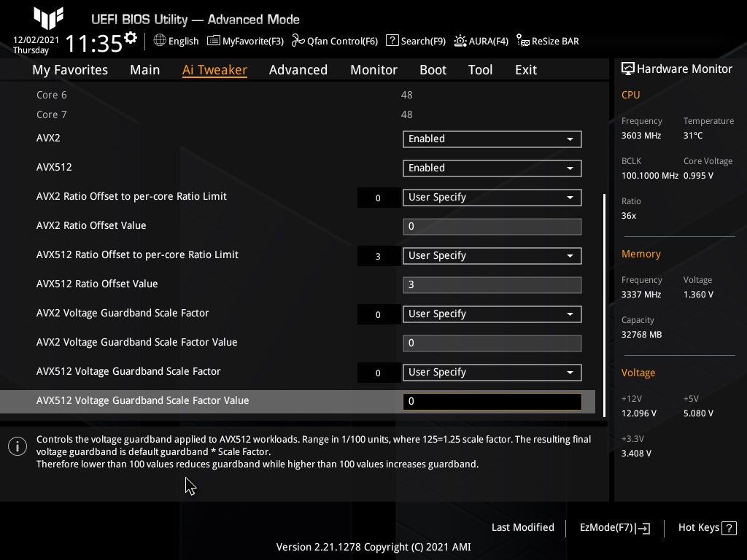Switch to EzMode(F7)
Image resolution: width=747 pixels, height=560 pixels.
click(x=614, y=528)
